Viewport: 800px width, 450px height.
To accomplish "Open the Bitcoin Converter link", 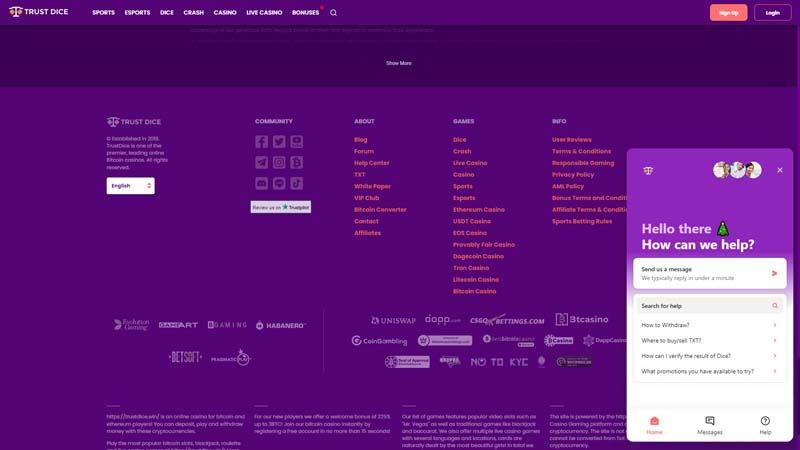I will click(380, 210).
